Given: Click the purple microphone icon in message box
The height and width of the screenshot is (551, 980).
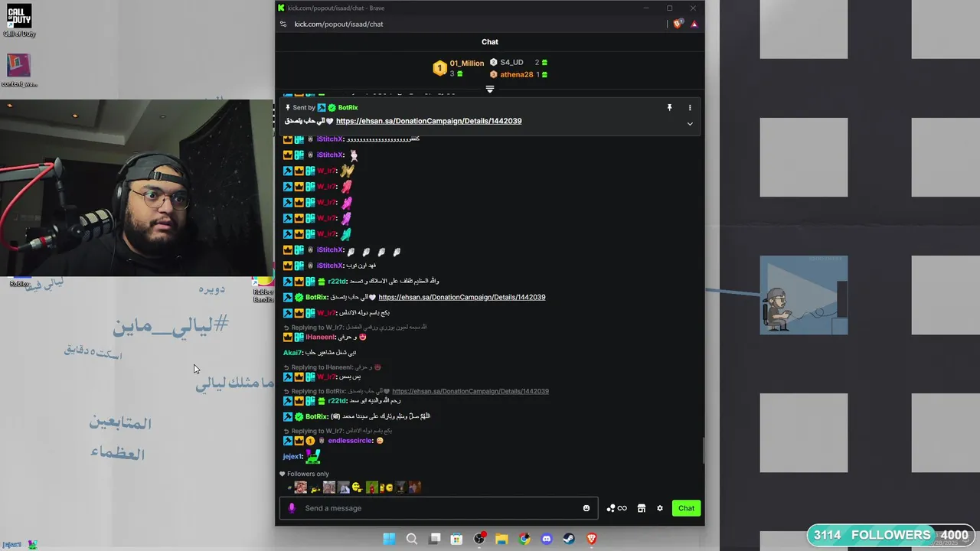Looking at the screenshot, I should pos(292,508).
